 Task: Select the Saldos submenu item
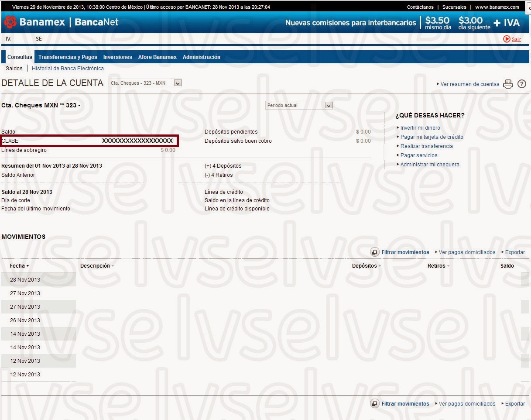click(14, 69)
